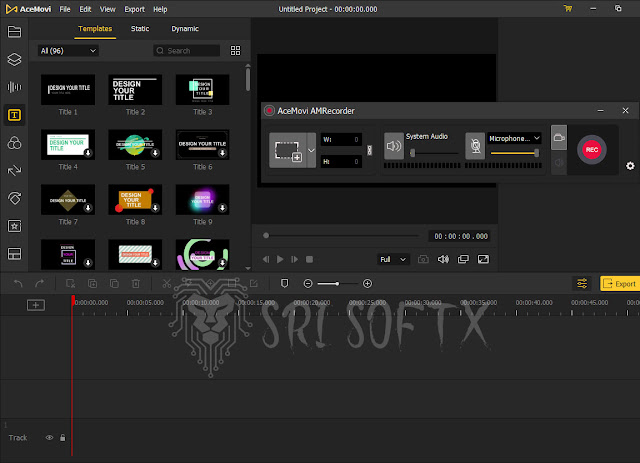Click the Undo arrow in timeline toolbar
Image resolution: width=640 pixels, height=463 pixels.
click(x=18, y=283)
